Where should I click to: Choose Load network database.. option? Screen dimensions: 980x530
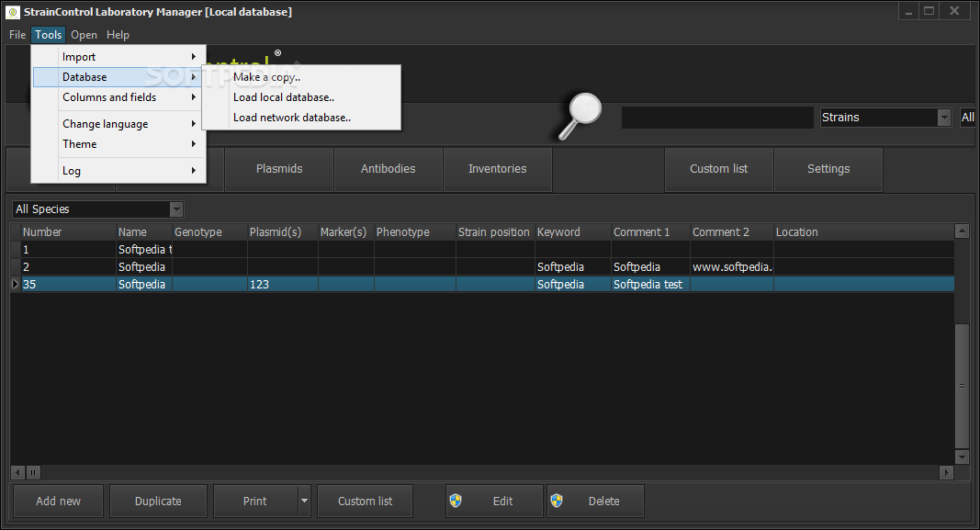point(301,117)
